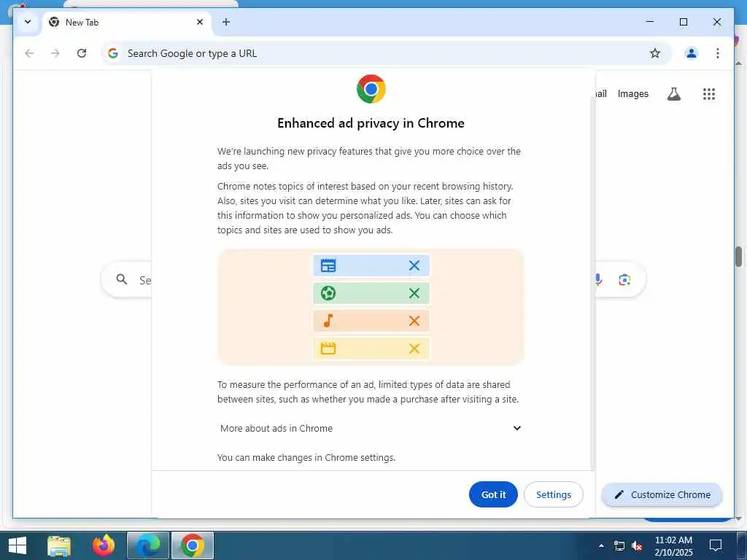
Task: Click the green soccer ball topic icon
Action: click(328, 293)
